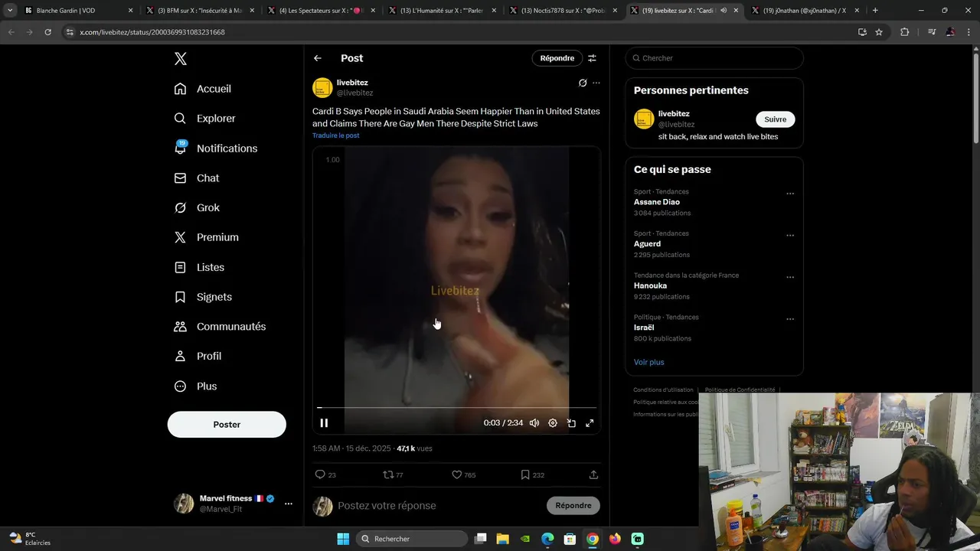Screen dimensions: 980x551
Task: Click Voir plus under trends
Action: click(x=649, y=362)
